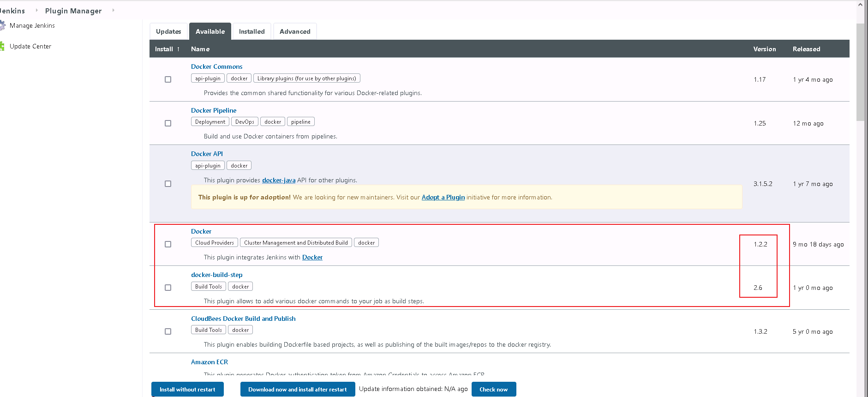Image resolution: width=868 pixels, height=397 pixels.
Task: Follow the Adopt a Plugin link
Action: tap(443, 197)
